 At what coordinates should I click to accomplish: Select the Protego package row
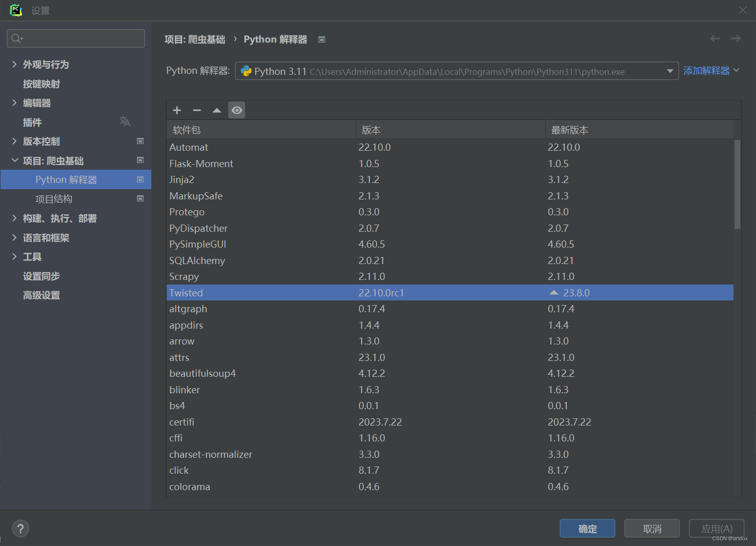pos(450,212)
